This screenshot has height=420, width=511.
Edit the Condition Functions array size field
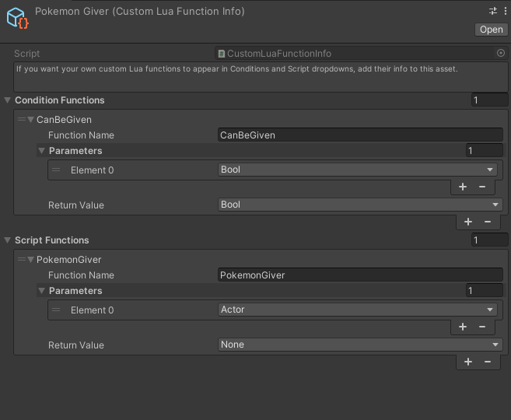pos(489,100)
